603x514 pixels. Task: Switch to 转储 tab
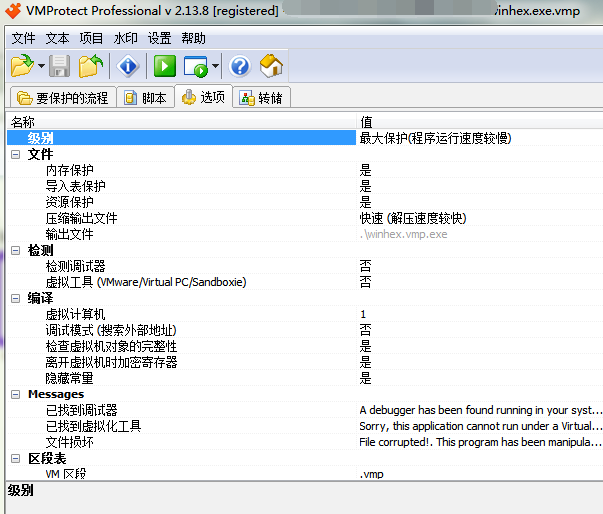261,98
